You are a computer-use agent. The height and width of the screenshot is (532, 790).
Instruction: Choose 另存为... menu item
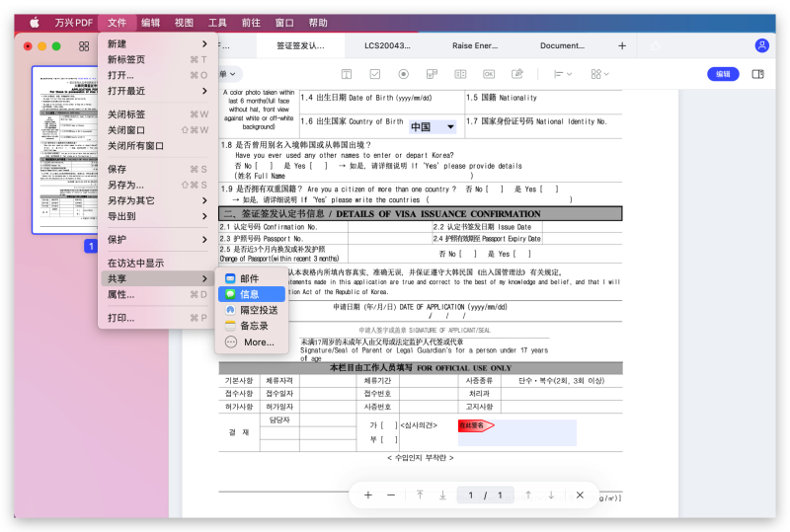[158, 185]
